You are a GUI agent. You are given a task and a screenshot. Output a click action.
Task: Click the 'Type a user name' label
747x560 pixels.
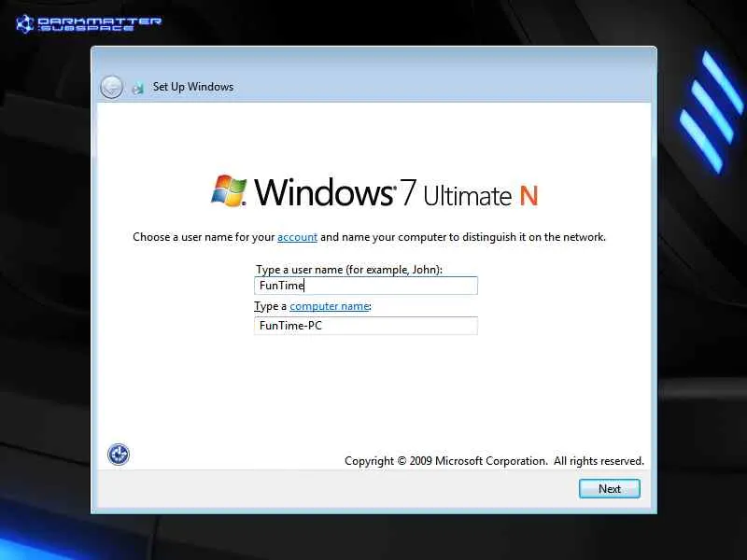click(x=348, y=270)
